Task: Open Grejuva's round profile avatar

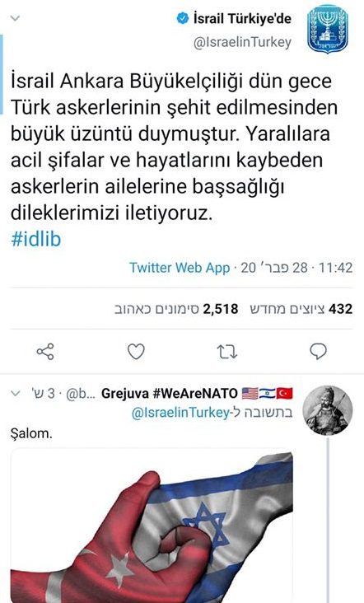Action: tap(328, 410)
